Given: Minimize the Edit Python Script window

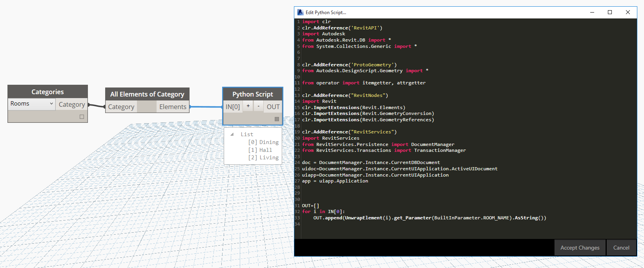Looking at the screenshot, I should tap(592, 12).
